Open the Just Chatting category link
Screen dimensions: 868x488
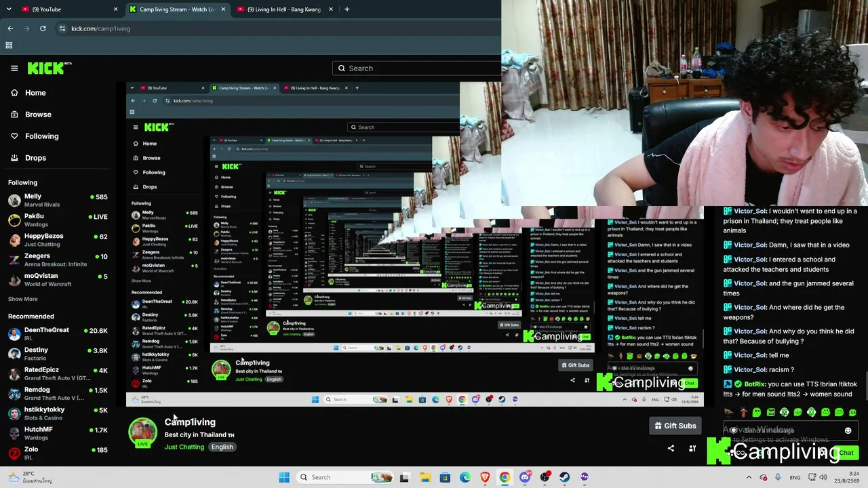[184, 447]
